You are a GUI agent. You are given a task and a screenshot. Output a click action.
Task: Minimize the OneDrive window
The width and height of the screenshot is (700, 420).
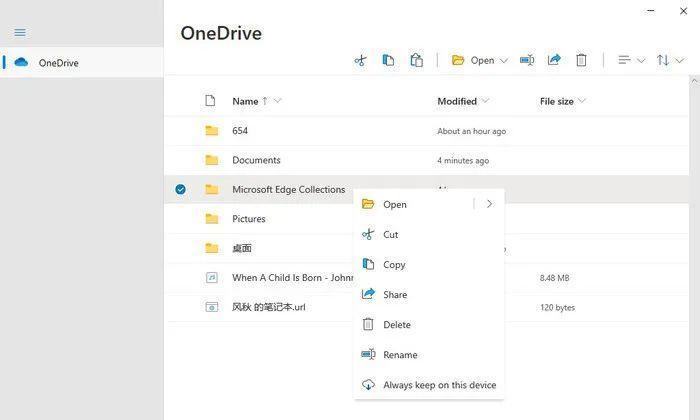(x=651, y=11)
